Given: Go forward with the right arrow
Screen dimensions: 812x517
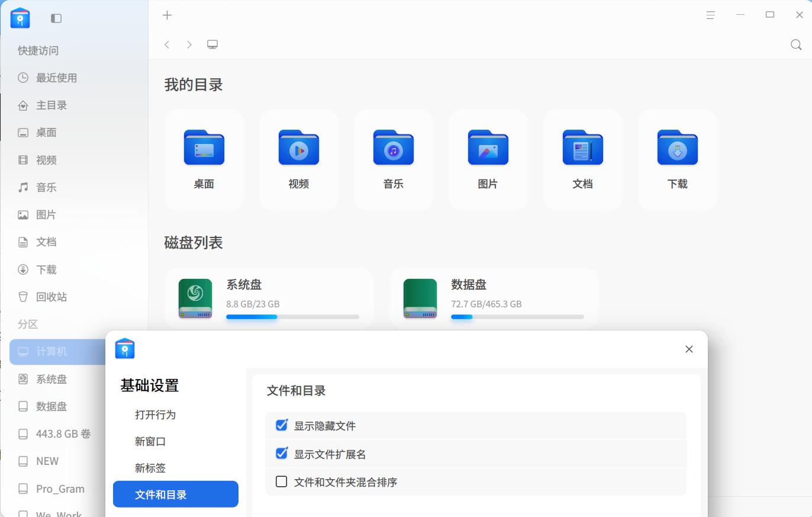Looking at the screenshot, I should [x=189, y=44].
